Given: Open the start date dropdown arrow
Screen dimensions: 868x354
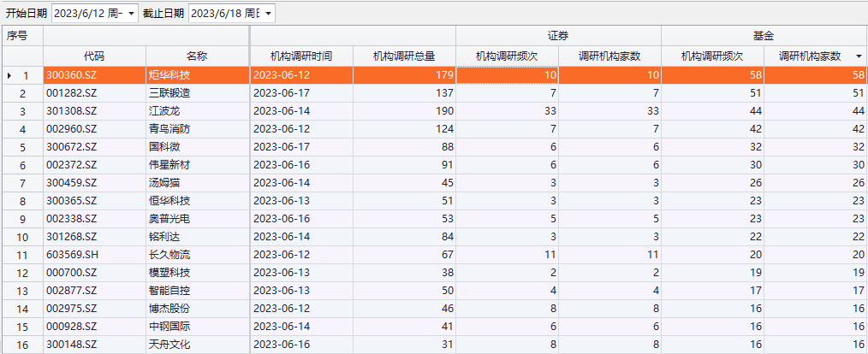Looking at the screenshot, I should pyautogui.click(x=131, y=14).
